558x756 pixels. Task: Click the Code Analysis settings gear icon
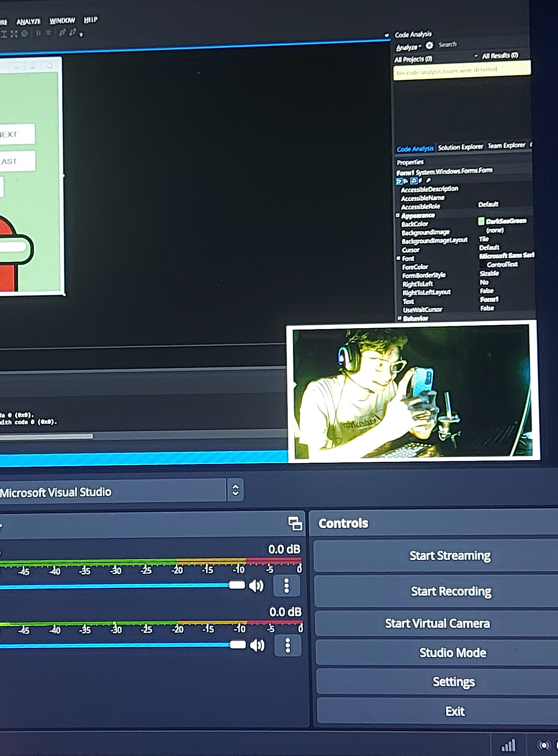tap(429, 45)
